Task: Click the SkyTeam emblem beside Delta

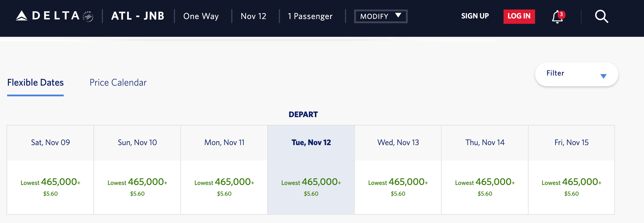Action: (88, 16)
